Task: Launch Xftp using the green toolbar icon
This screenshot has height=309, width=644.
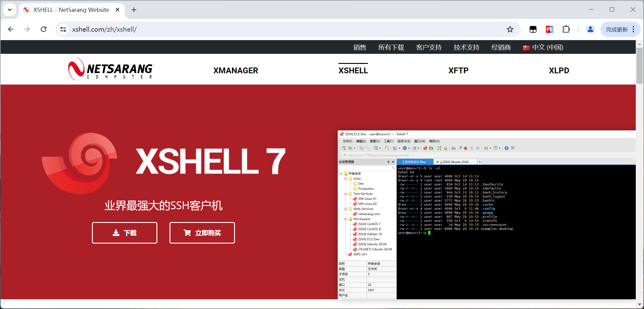Action: (x=431, y=148)
